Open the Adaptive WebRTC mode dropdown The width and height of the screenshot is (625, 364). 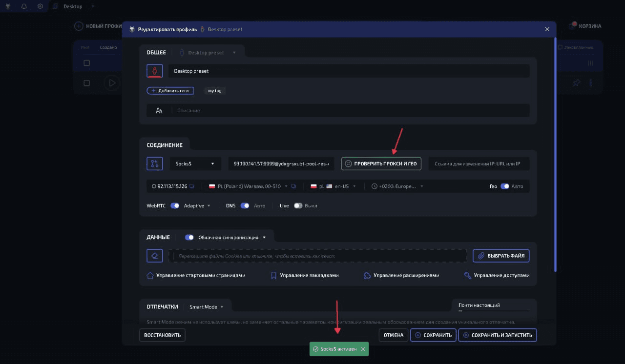pyautogui.click(x=197, y=206)
